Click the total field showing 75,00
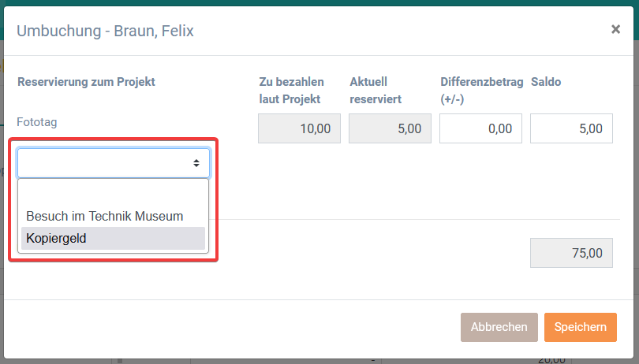Image resolution: width=639 pixels, height=364 pixels. click(x=571, y=254)
